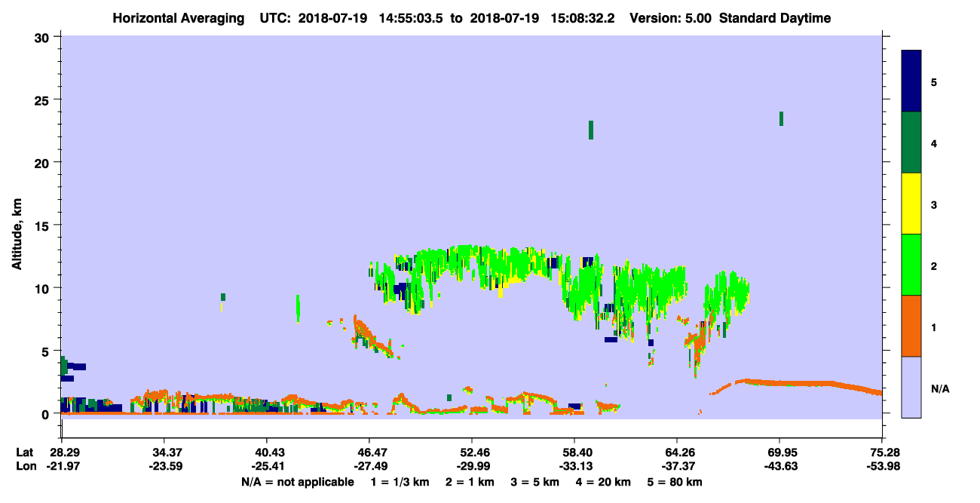Click the colorbar label '3'
The width and height of the screenshot is (980, 503).
pos(934,204)
